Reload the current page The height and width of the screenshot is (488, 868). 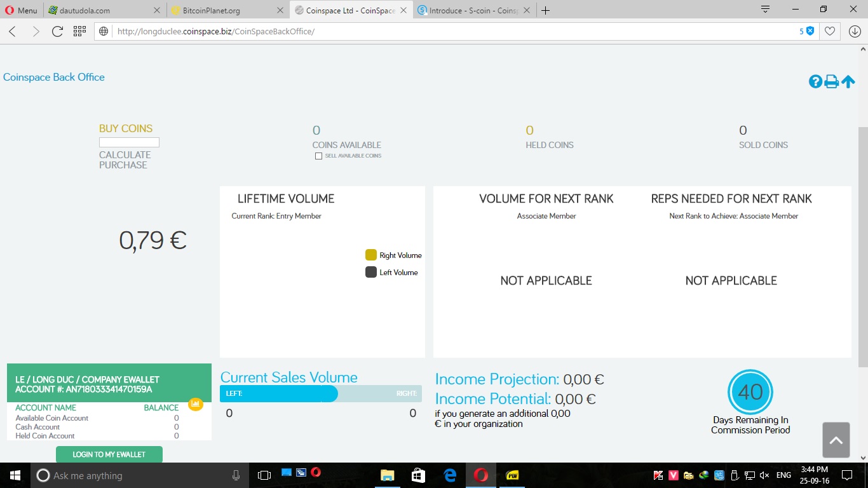(x=57, y=31)
